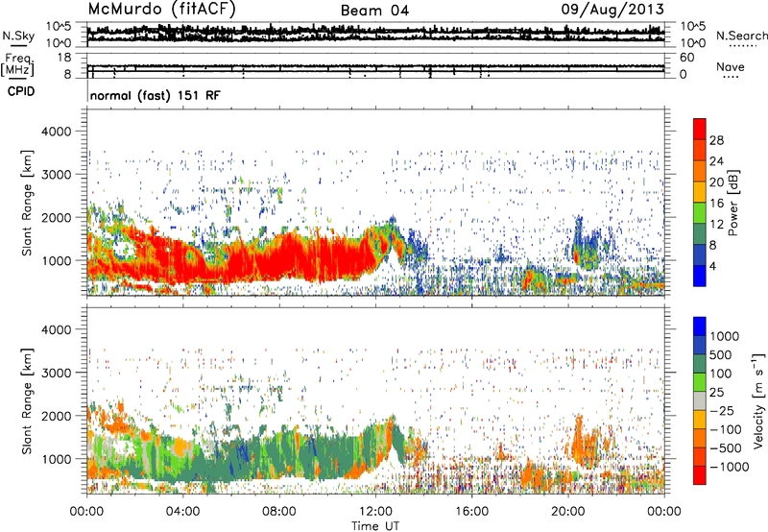Viewport: 768px width, 532px height.
Task: Pick the light green 12–16 dB Power colorbar segment
Action: [x=700, y=213]
